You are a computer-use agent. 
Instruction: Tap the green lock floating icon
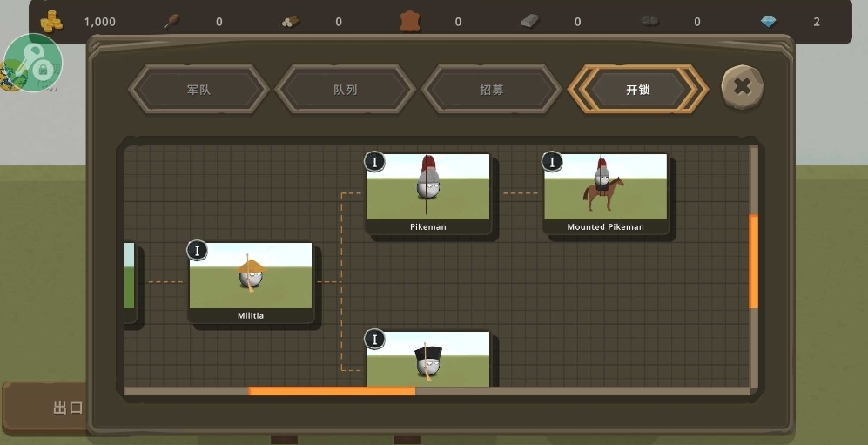32,63
